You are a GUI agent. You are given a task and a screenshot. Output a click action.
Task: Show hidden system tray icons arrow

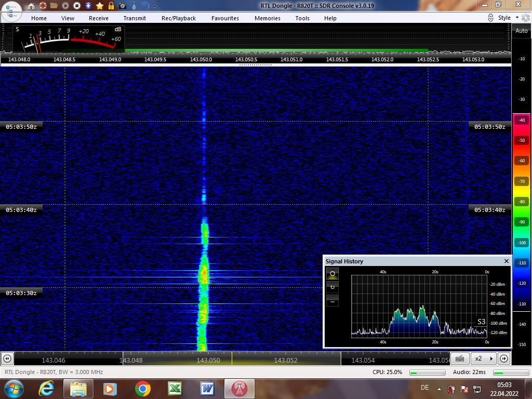[439, 389]
